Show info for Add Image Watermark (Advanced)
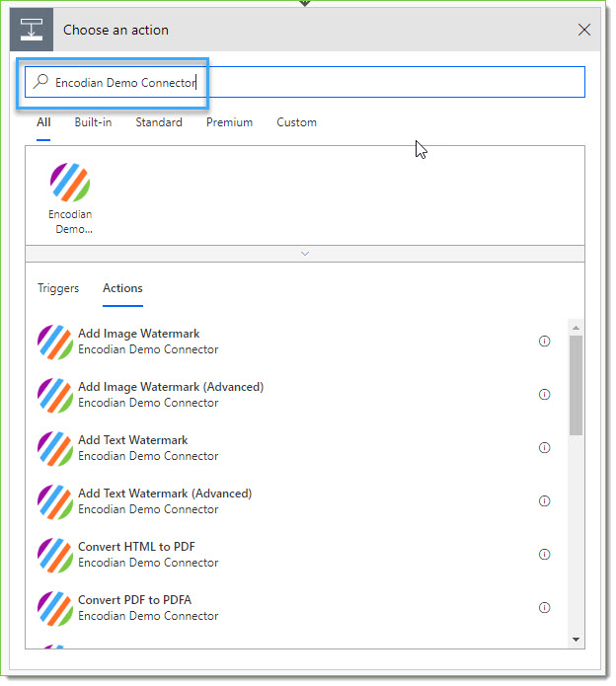Viewport: 616px width, 686px height. tap(544, 394)
